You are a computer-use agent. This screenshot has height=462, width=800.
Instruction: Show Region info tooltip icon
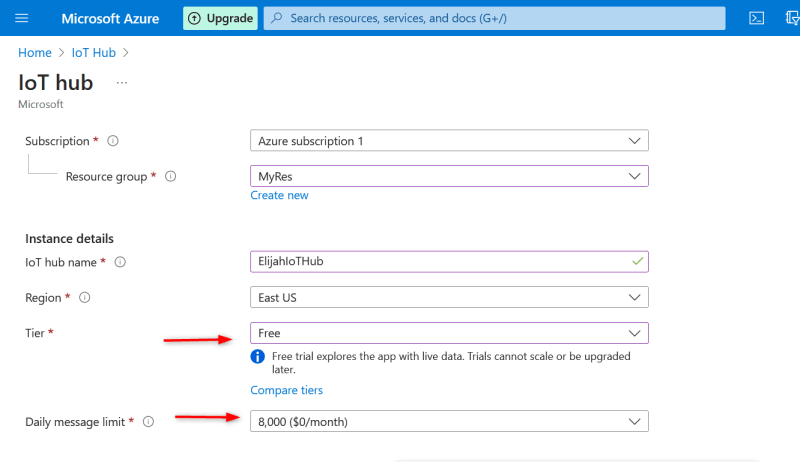85,297
